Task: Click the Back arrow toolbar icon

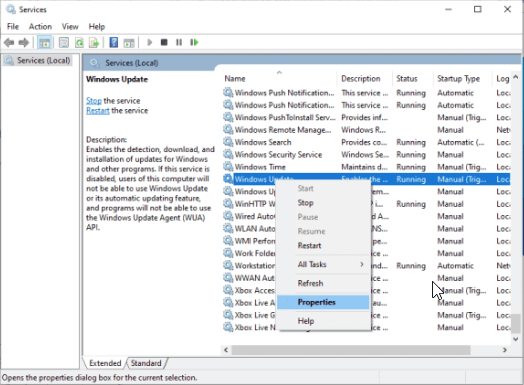Action: coord(9,42)
